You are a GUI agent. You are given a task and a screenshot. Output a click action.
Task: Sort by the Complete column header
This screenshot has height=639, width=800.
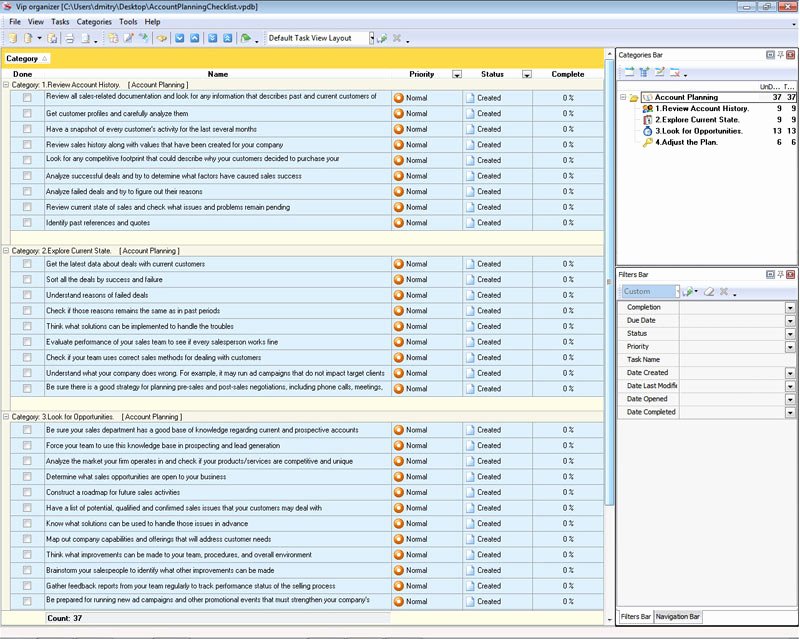(x=567, y=74)
